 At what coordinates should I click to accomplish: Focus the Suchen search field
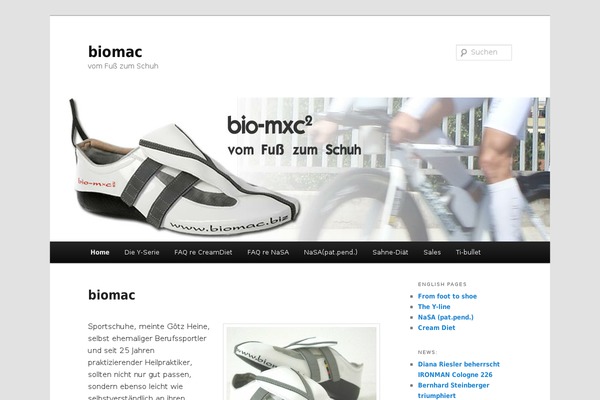point(484,52)
